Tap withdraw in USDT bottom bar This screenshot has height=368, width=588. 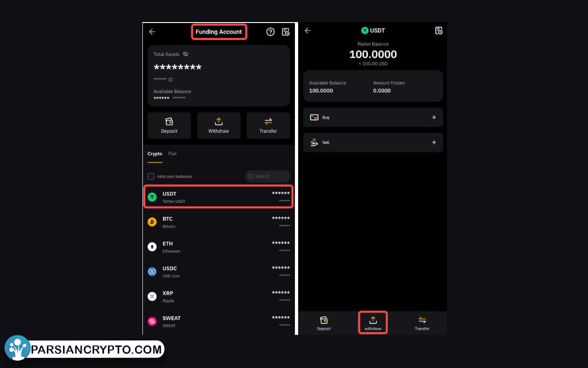tap(373, 323)
